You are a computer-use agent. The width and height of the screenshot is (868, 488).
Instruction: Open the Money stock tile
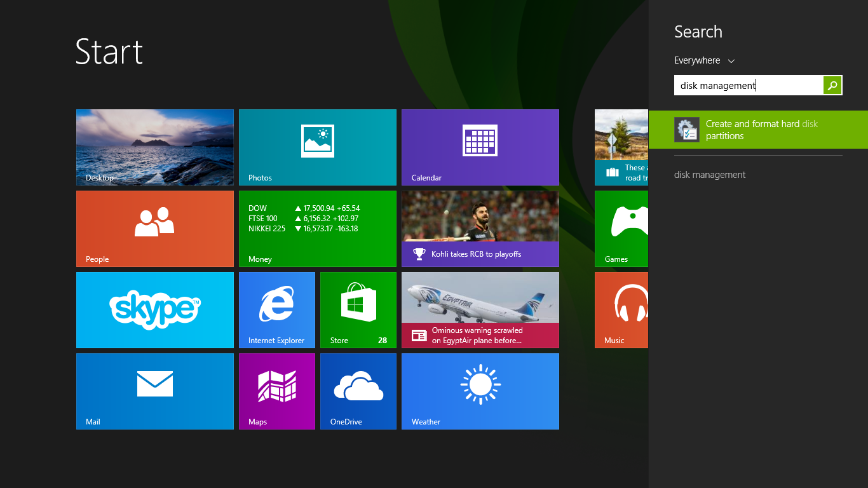click(318, 229)
